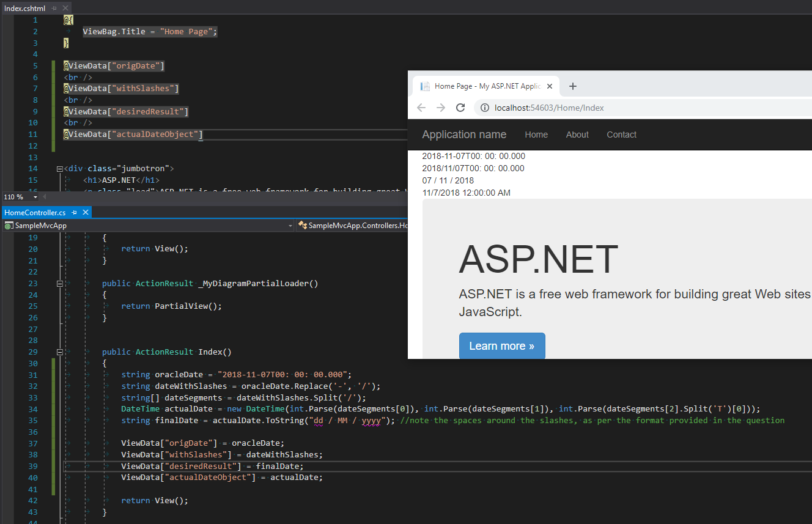Open the About nav link
The image size is (812, 524).
point(577,135)
